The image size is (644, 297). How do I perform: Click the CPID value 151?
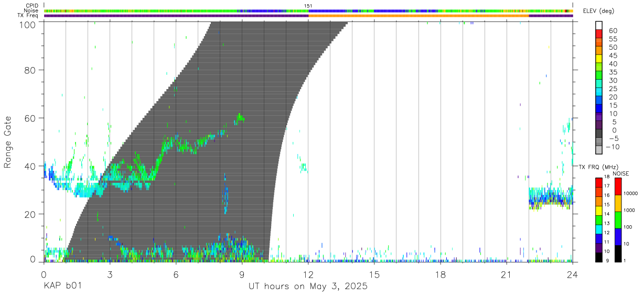308,6
